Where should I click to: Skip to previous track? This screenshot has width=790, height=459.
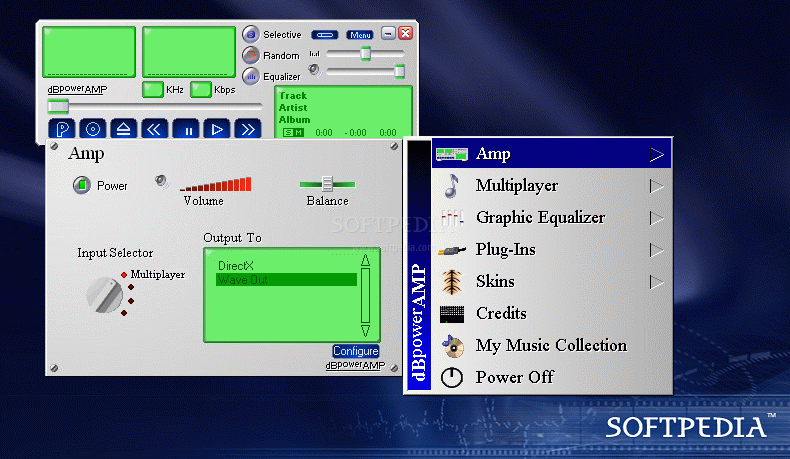tap(154, 129)
